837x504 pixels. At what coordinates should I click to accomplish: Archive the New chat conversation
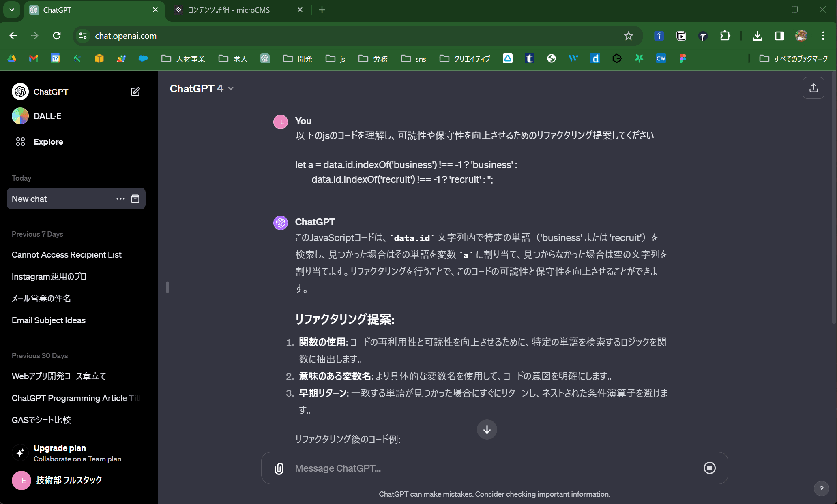(135, 199)
